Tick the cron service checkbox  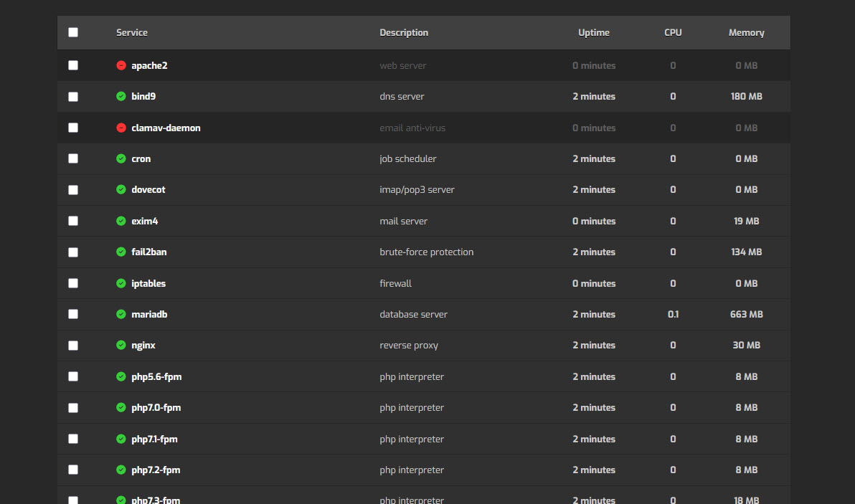tap(73, 158)
